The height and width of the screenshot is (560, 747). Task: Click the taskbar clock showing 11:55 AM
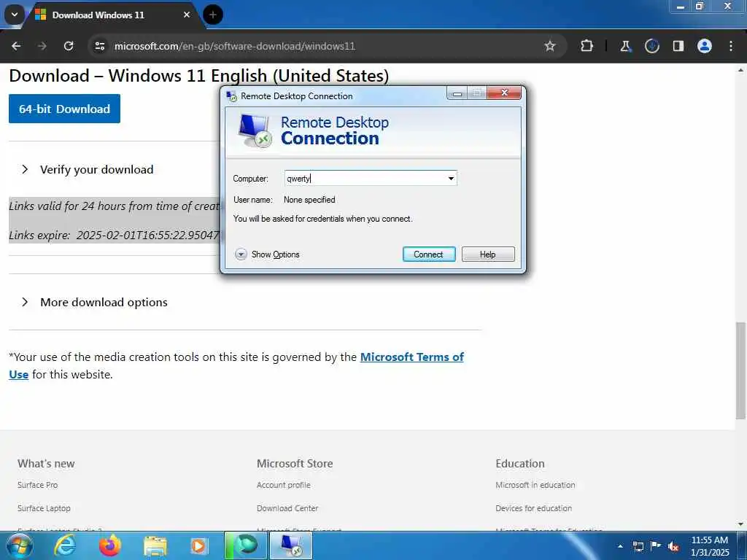[x=710, y=546]
